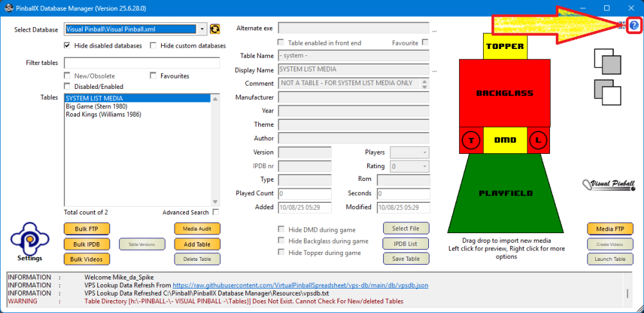The height and width of the screenshot is (313, 644).
Task: Click the Bulk FTP button
Action: tap(86, 229)
